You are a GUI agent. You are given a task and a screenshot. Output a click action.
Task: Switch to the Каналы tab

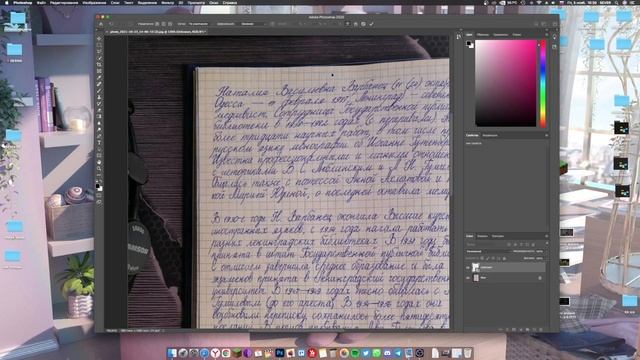tap(482, 236)
